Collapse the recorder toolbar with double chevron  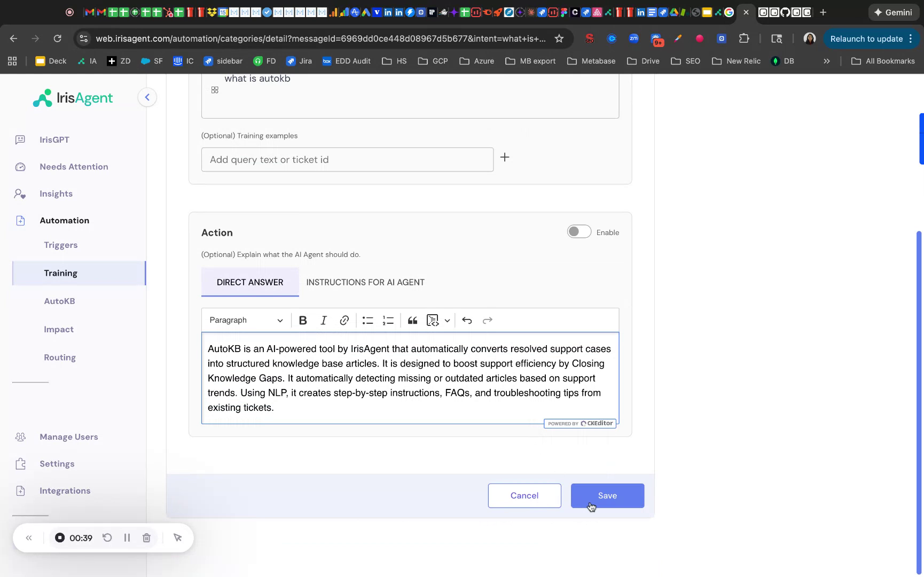tap(29, 537)
